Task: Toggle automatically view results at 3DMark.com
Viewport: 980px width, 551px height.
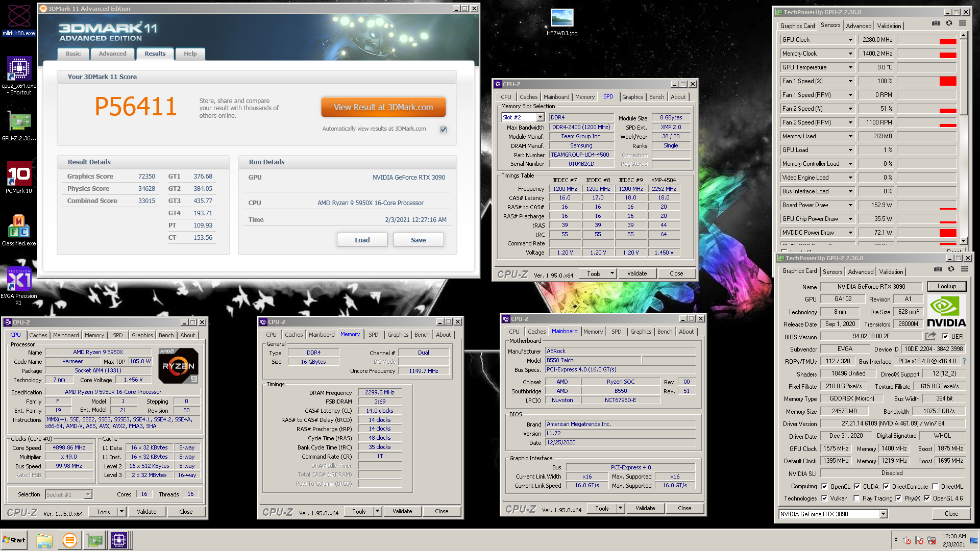Action: click(x=443, y=130)
